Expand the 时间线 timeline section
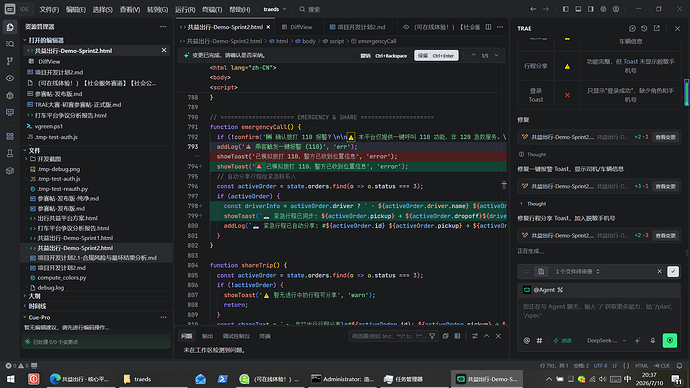The image size is (690, 388). coord(37,306)
